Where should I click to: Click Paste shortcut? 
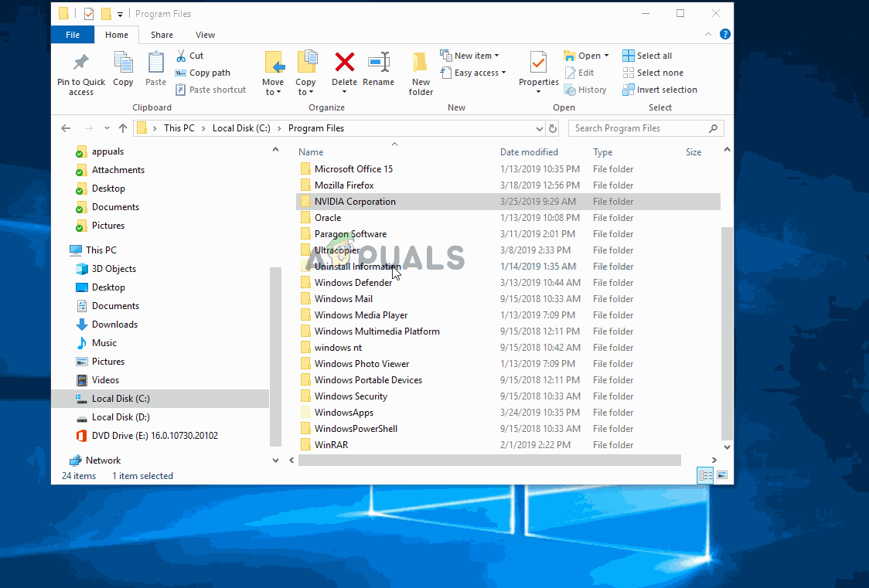pyautogui.click(x=210, y=90)
